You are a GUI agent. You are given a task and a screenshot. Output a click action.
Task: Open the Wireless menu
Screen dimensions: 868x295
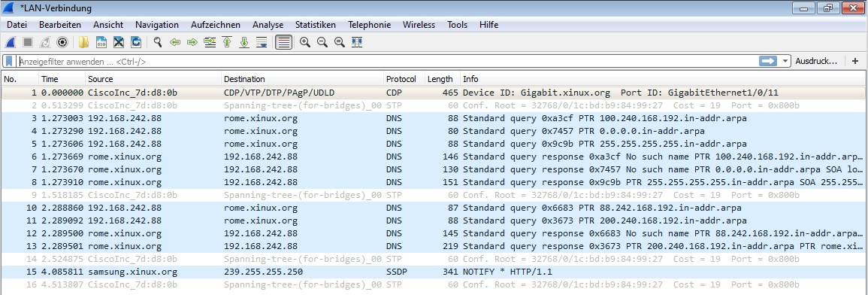[x=419, y=25]
